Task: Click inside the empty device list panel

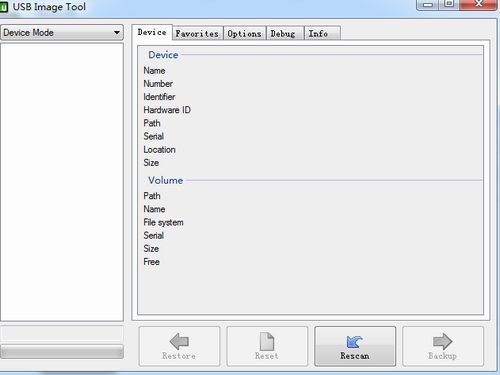Action: [62, 182]
